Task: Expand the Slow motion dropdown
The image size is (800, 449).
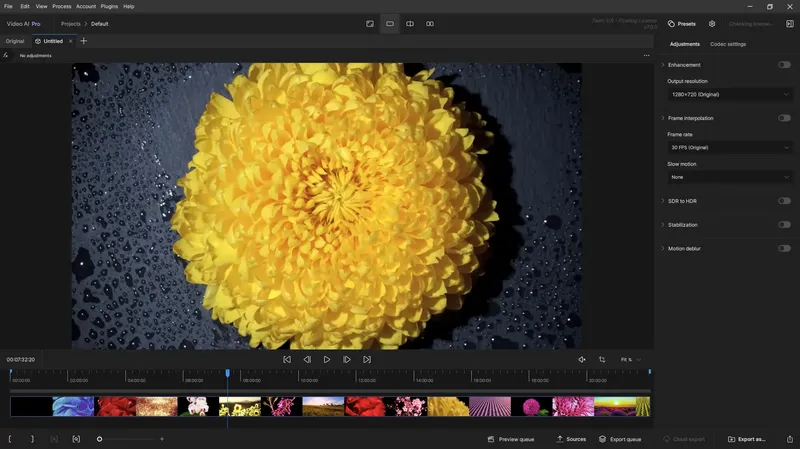Action: pyautogui.click(x=729, y=177)
